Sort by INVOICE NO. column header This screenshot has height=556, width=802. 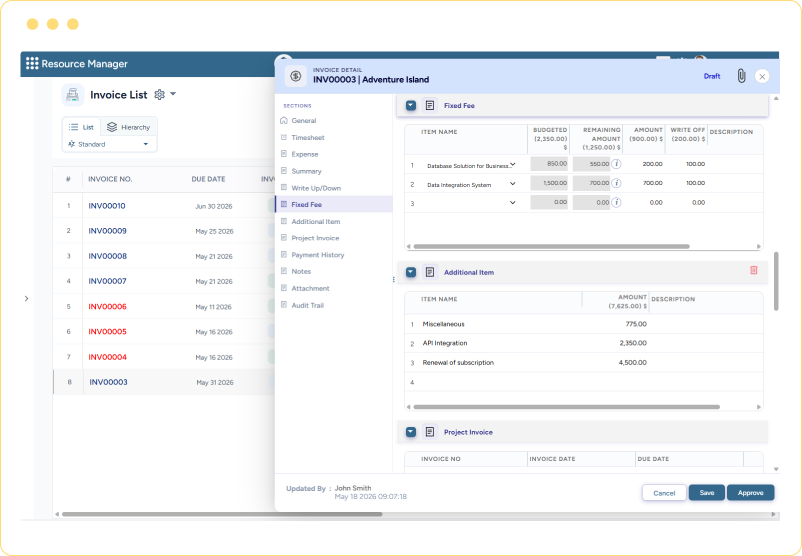(110, 179)
